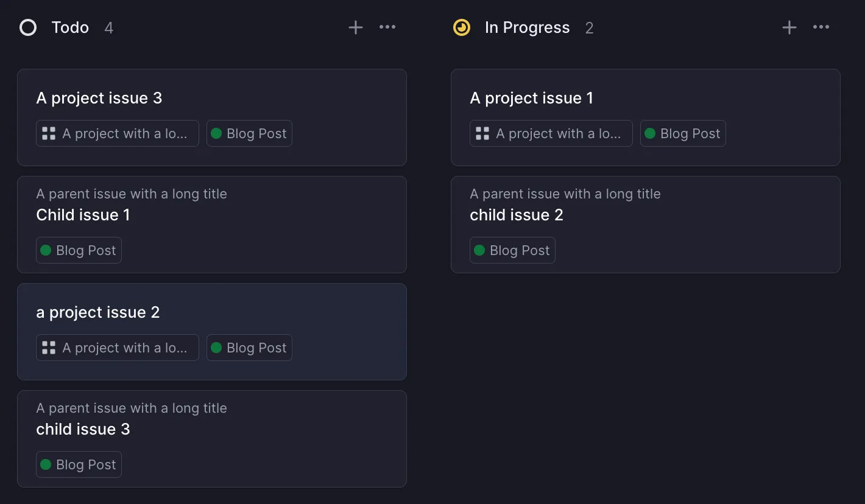Viewport: 865px width, 504px height.
Task: Click Blog Post label on child issue 3
Action: click(79, 464)
